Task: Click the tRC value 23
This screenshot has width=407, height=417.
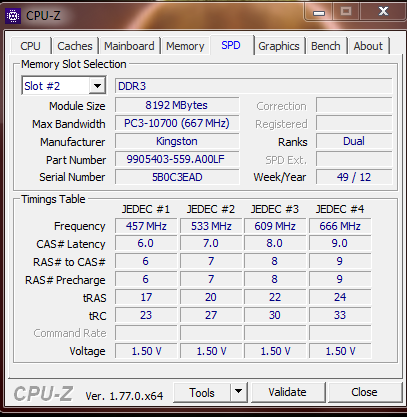Action: (x=146, y=315)
